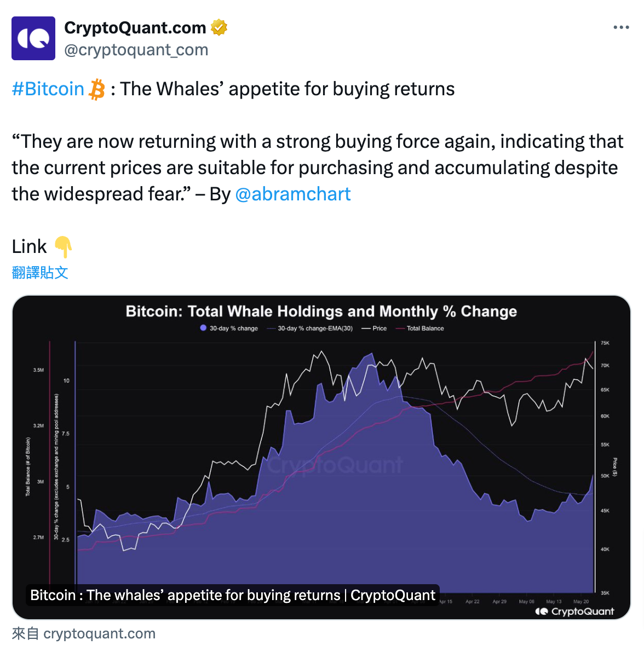Click the purple 30-day % change legend dot
The image size is (644, 657).
pos(203,328)
